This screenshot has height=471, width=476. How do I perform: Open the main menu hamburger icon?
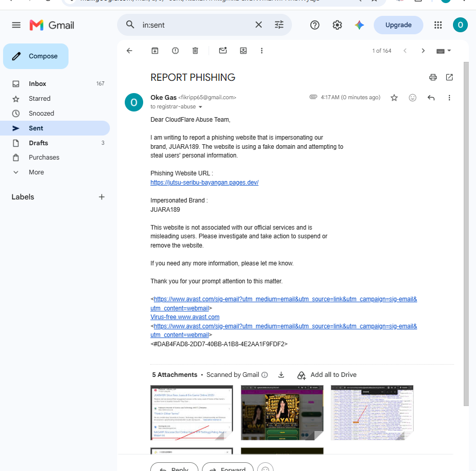click(x=16, y=25)
